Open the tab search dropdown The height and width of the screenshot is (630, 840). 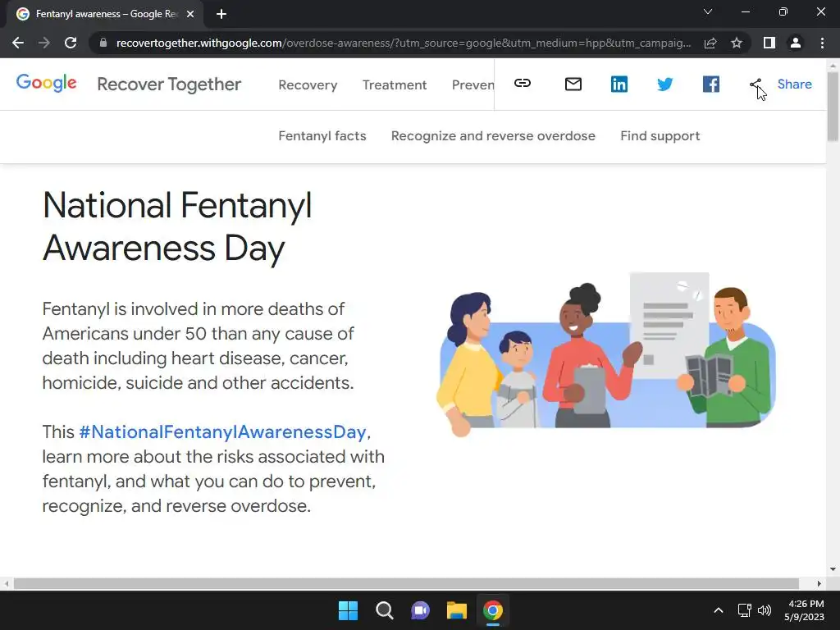pyautogui.click(x=708, y=11)
